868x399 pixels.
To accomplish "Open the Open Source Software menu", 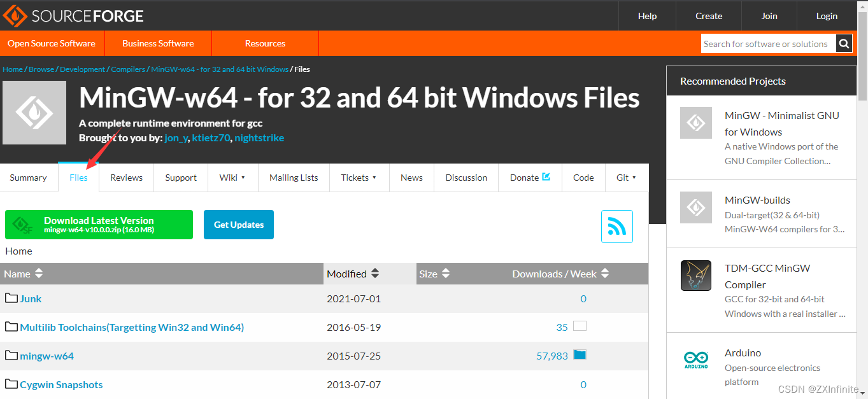I will pos(52,43).
